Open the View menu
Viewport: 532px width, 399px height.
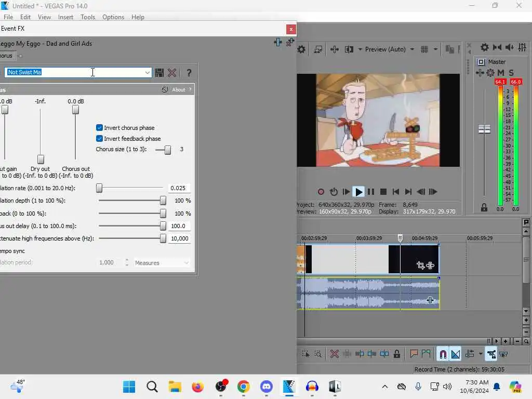pyautogui.click(x=44, y=17)
